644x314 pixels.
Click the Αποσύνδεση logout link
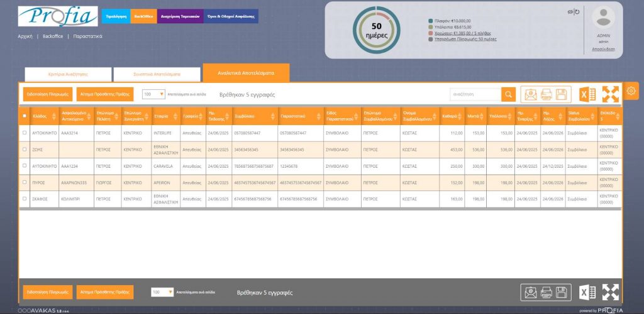[602, 49]
